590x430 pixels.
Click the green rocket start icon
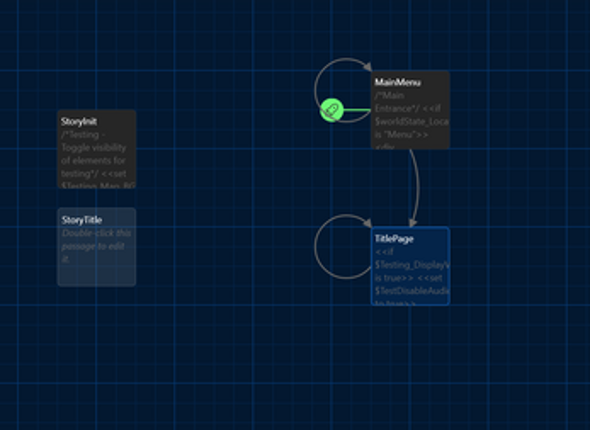click(331, 110)
